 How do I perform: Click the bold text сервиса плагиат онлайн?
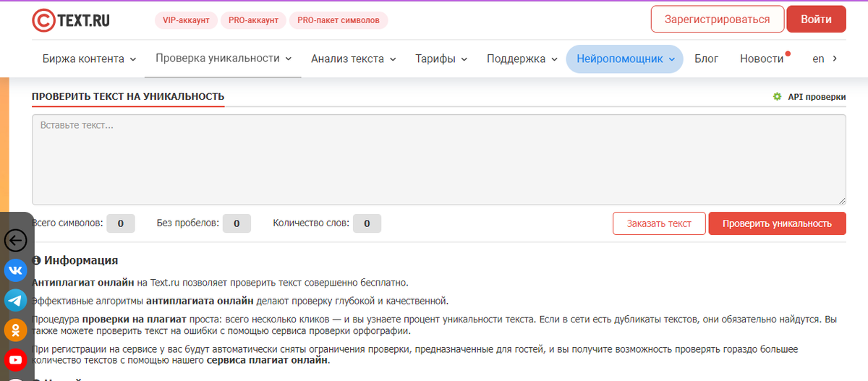pos(267,360)
